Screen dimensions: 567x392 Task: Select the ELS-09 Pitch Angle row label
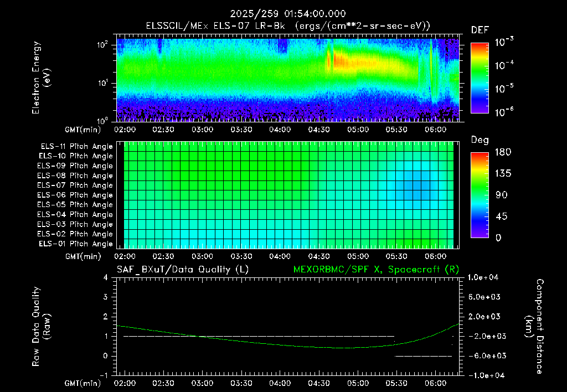75,166
